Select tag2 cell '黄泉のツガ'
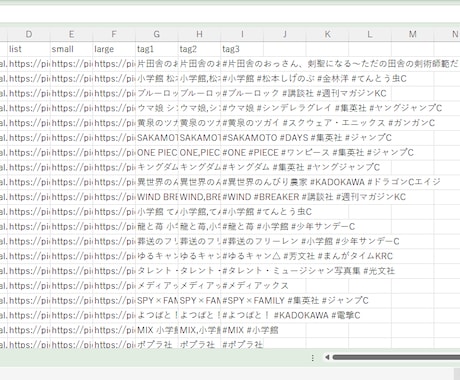This screenshot has height=380, width=460. pos(200,123)
